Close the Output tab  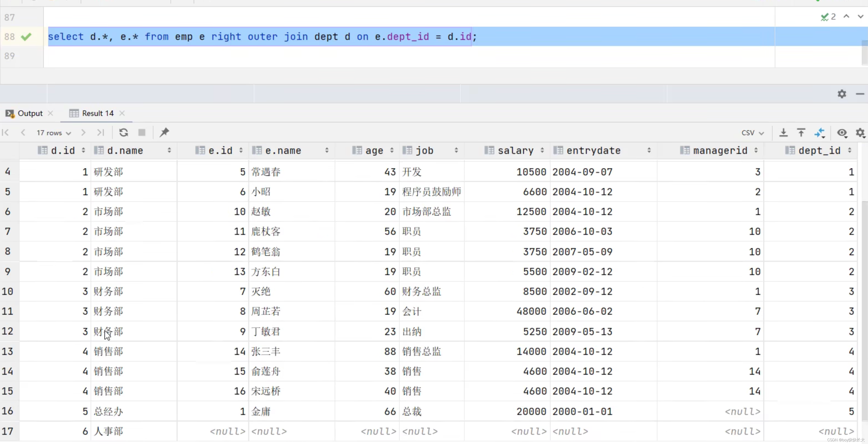pos(51,113)
